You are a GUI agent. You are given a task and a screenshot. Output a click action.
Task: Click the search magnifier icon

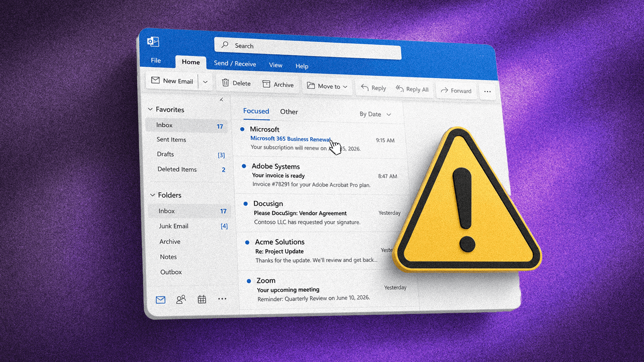(225, 45)
